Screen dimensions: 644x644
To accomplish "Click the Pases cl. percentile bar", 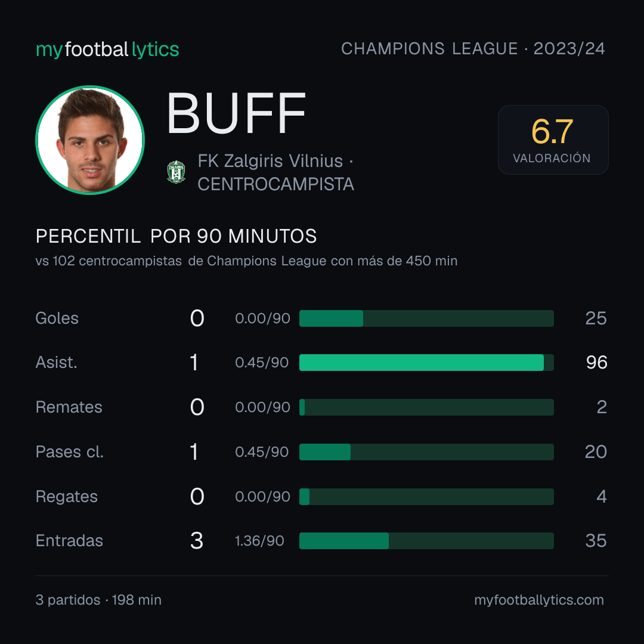I will click(x=426, y=452).
